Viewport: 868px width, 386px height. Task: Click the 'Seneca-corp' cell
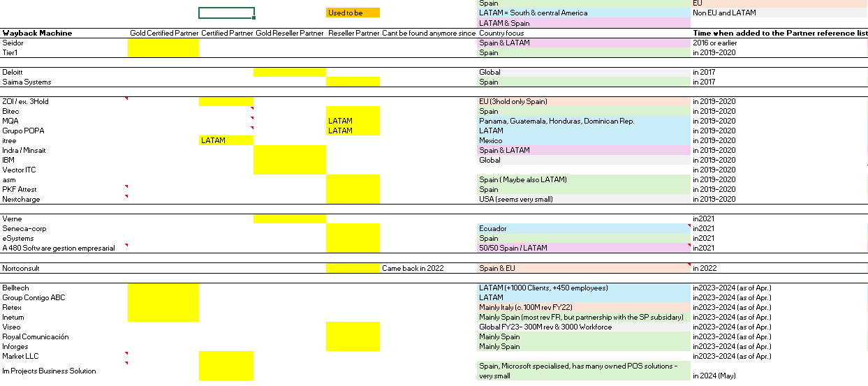click(x=64, y=228)
